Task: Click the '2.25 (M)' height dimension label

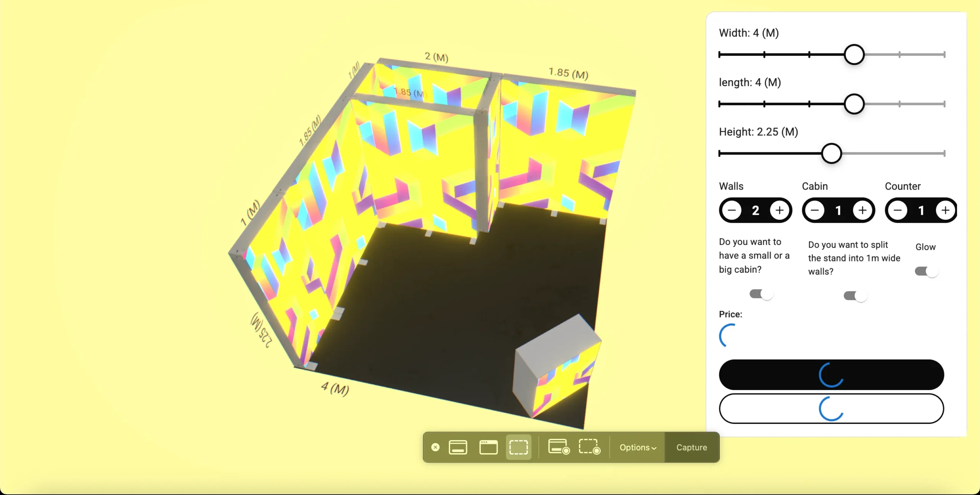Action: [x=261, y=330]
